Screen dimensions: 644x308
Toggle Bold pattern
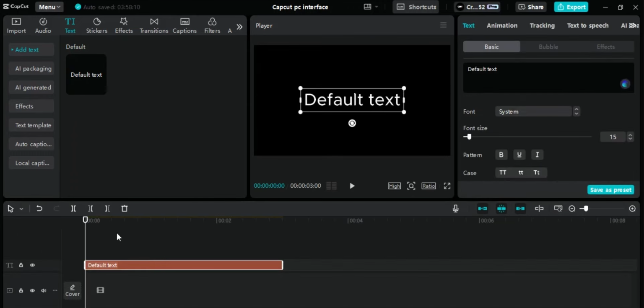pyautogui.click(x=501, y=155)
